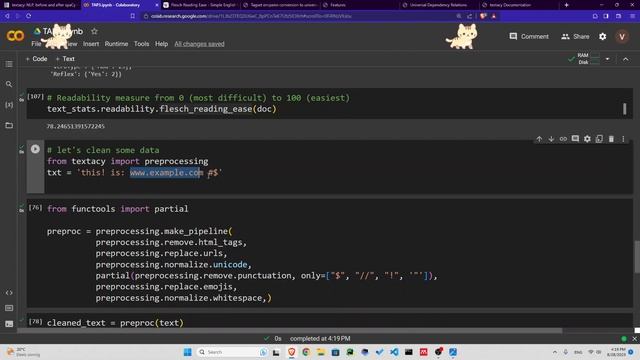640x360 pixels.
Task: Switch to the Universal Dependency Relations tab
Action: (439, 5)
